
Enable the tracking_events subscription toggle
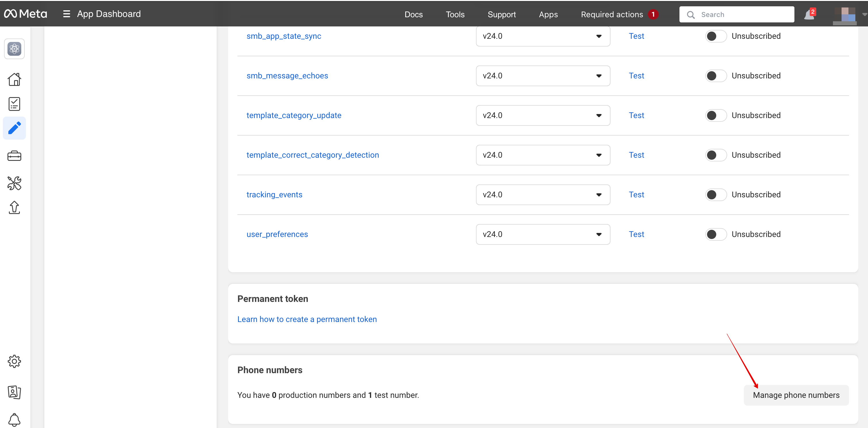tap(716, 195)
